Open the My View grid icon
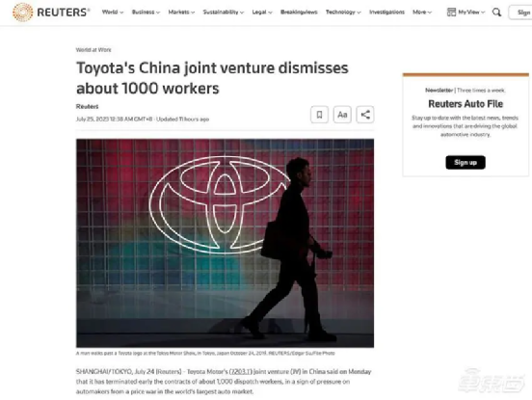Viewport: 532px width, 400px height. point(451,13)
